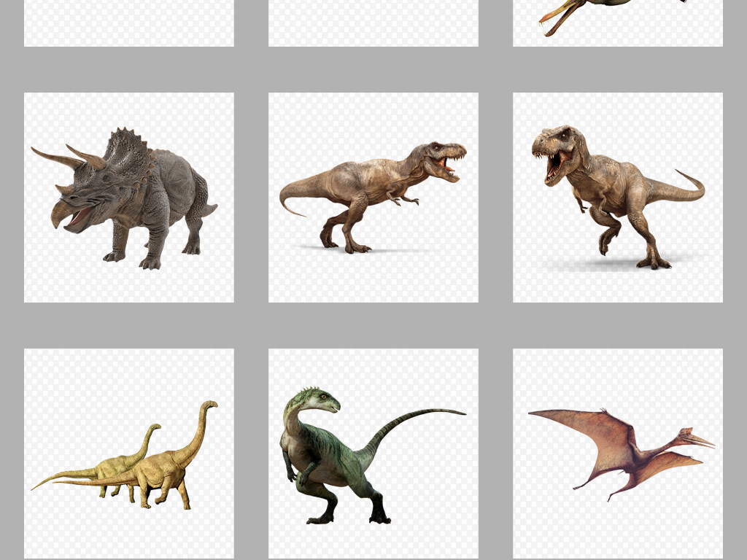Click the Pteranodon's pointed beak
Viewport: 747px width, 560px height.
700,441
